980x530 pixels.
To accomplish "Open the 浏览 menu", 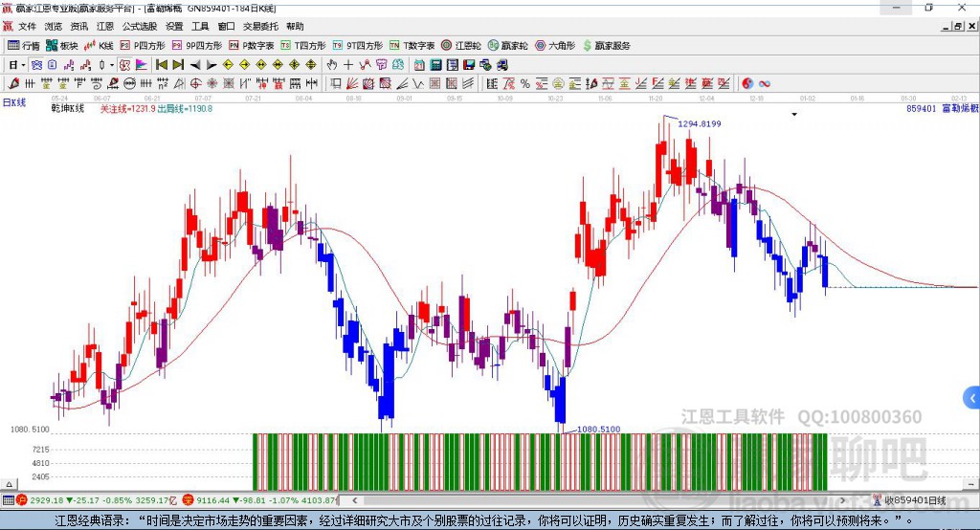I will (54, 26).
